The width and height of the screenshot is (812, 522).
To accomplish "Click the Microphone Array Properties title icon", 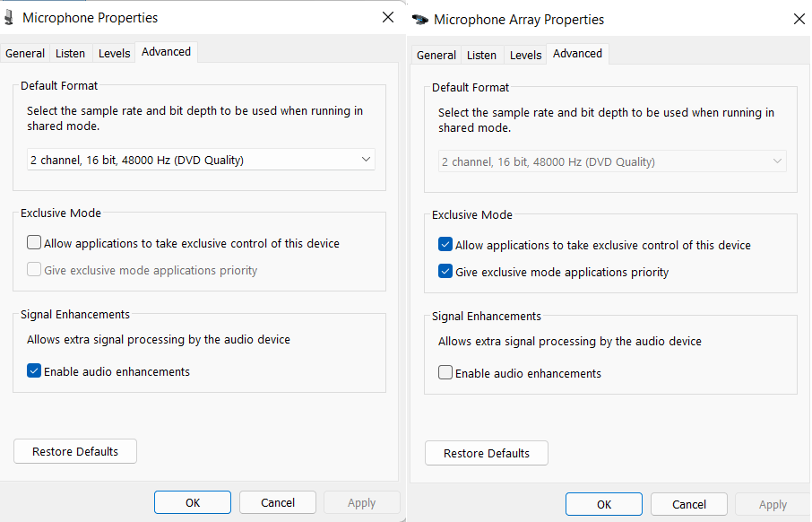I will 420,20.
